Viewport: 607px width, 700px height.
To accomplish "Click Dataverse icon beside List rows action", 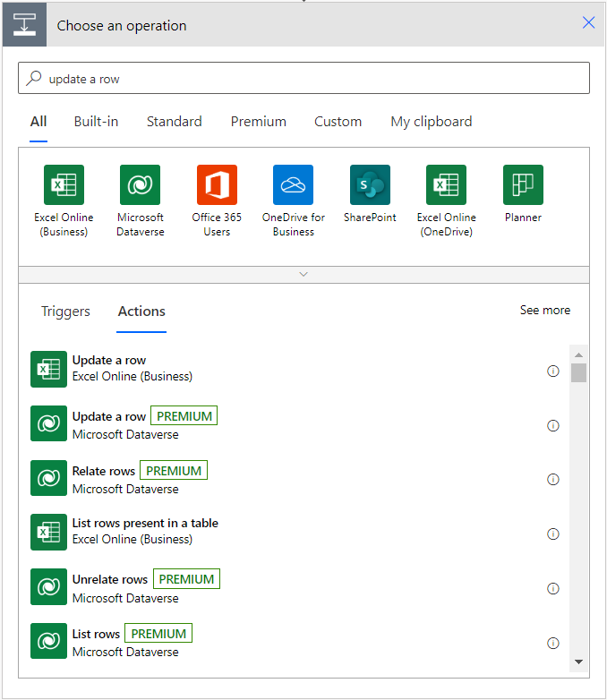I will (x=48, y=642).
